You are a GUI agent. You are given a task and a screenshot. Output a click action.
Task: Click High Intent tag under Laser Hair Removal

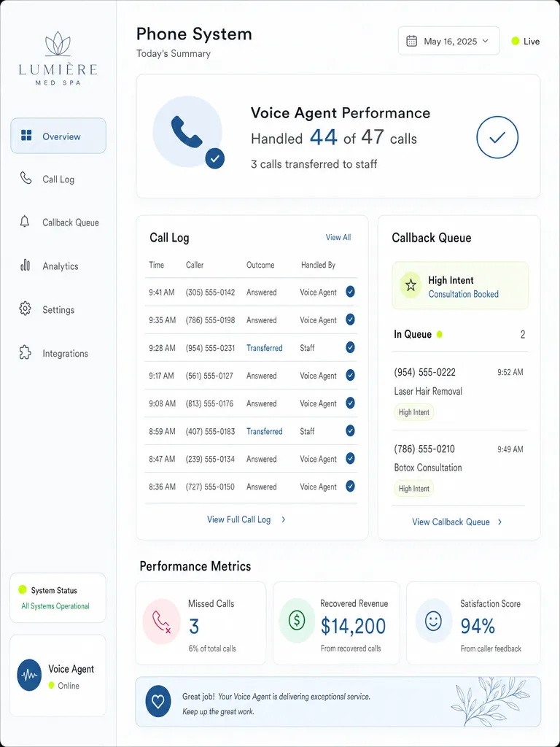(414, 412)
